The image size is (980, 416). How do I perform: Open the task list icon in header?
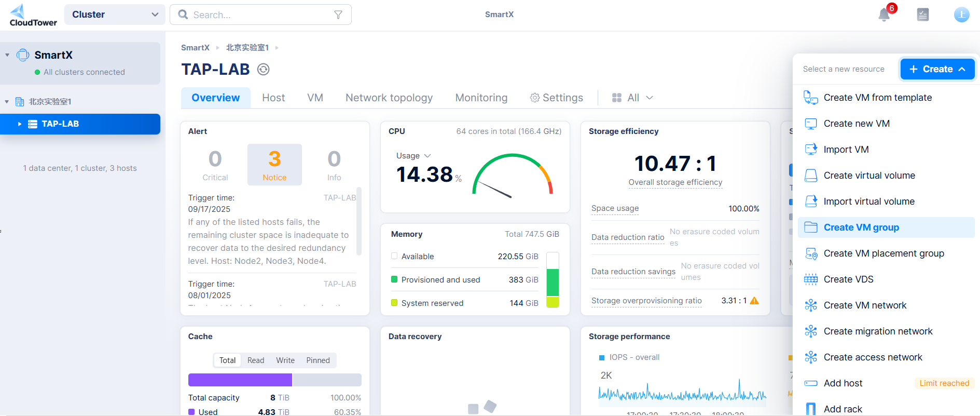[922, 15]
